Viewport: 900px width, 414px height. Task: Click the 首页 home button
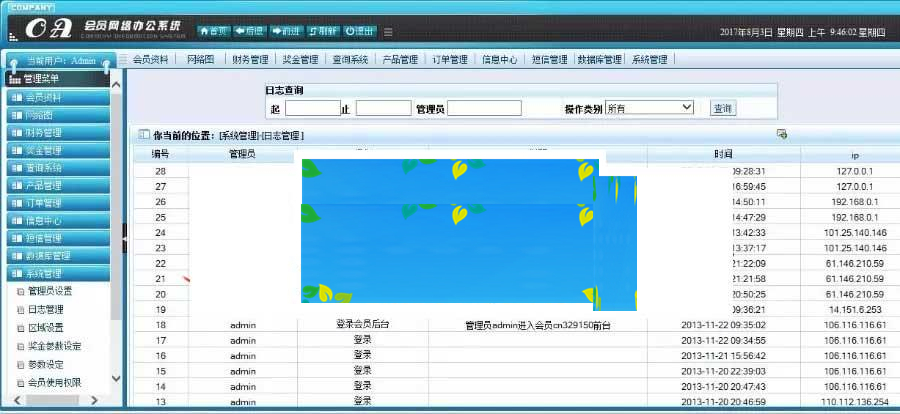click(x=217, y=31)
